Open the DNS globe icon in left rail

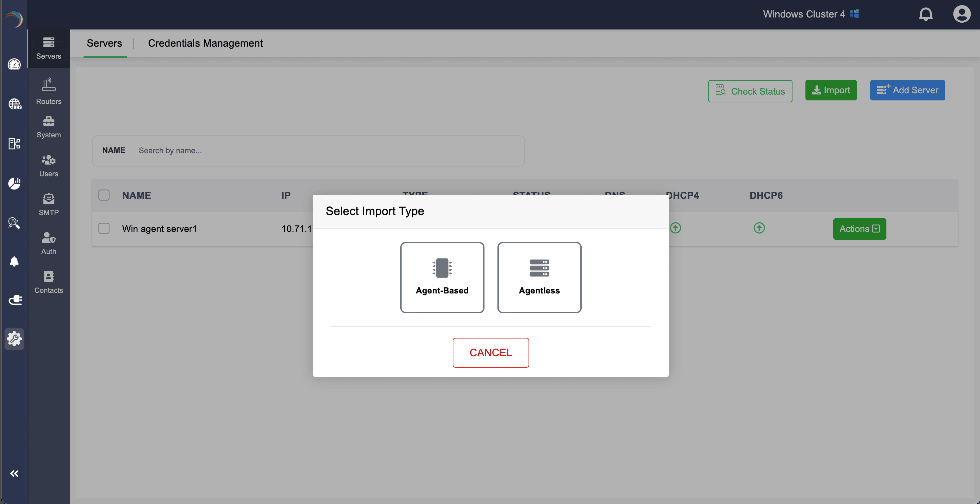[x=15, y=104]
